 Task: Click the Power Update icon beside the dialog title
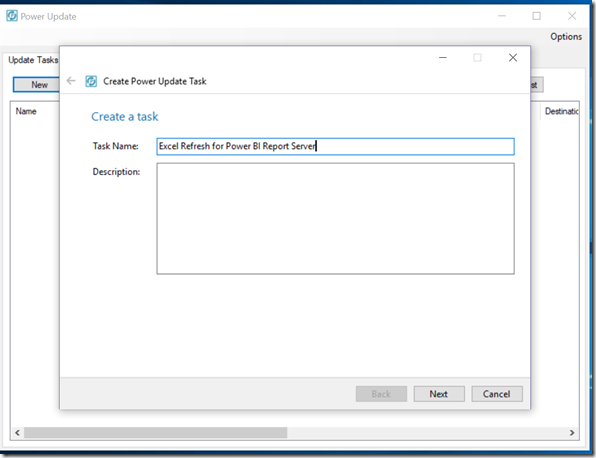pyautogui.click(x=91, y=81)
